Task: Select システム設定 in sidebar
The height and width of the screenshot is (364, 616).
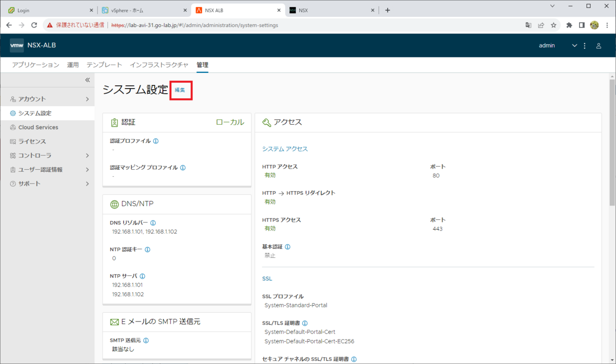Action: coord(47,113)
